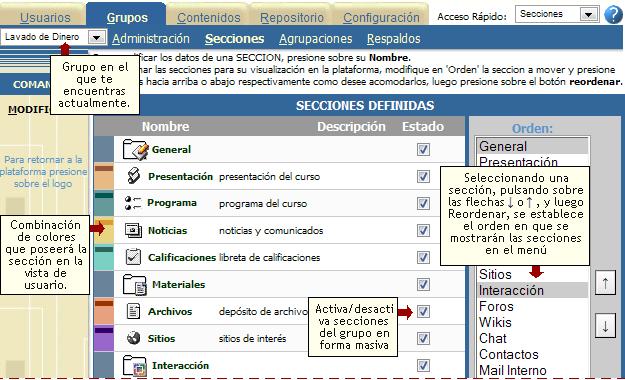Viewport: 625px width, 380px height.
Task: Click the brown Presentación color swatch
Action: [104, 177]
